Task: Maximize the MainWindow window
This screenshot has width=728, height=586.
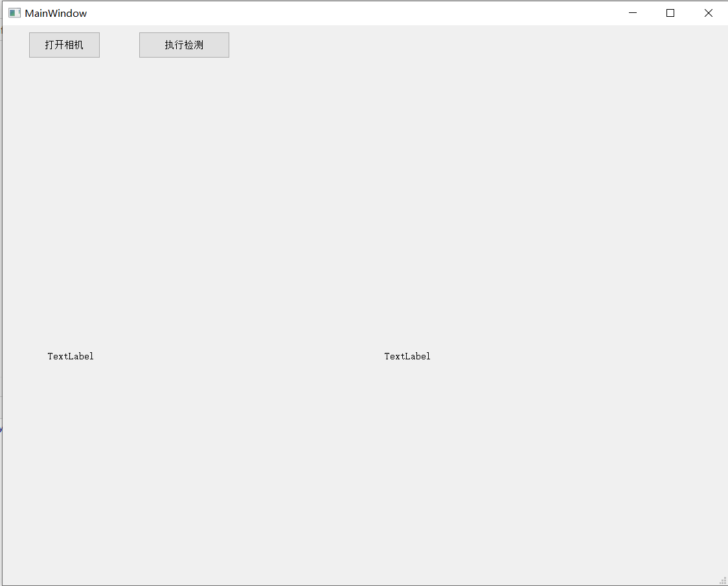Action: pos(670,13)
